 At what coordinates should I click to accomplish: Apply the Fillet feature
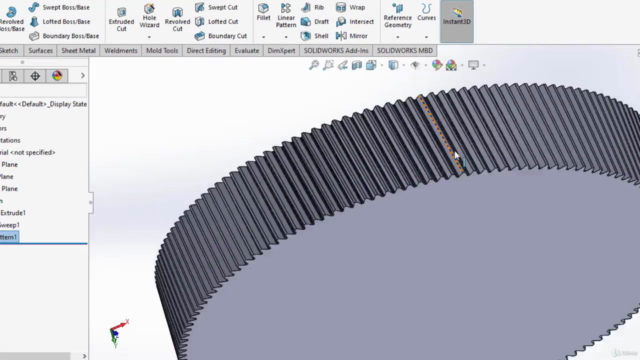coord(263,12)
